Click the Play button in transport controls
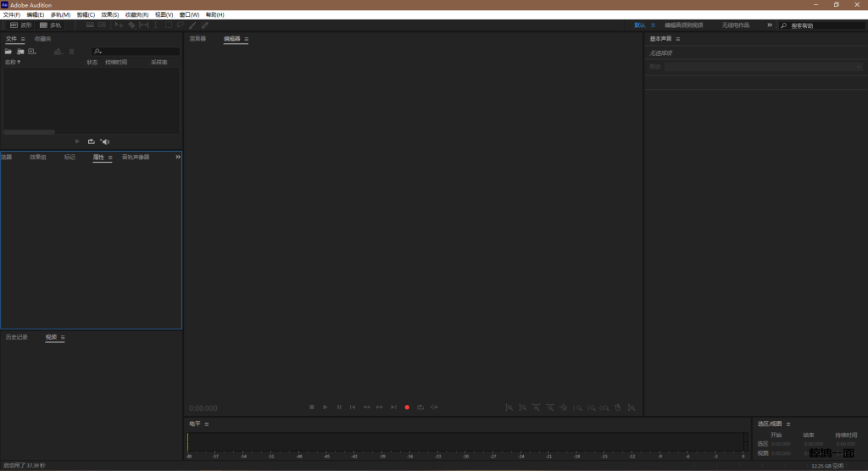Viewport: 868px width, 471px height. pyautogui.click(x=325, y=407)
